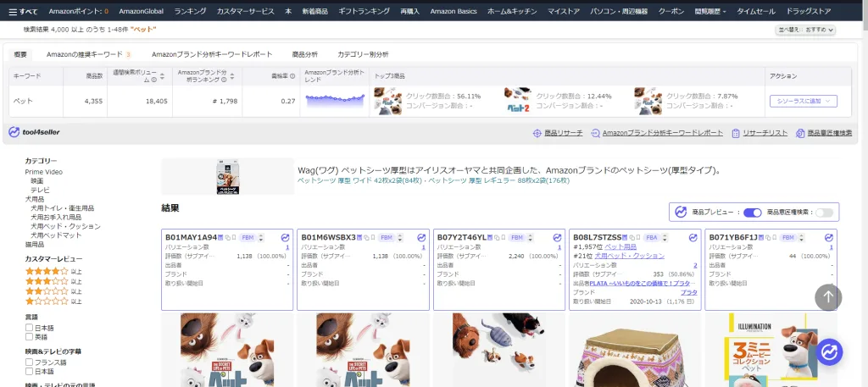Click chart icon left of 商品プレビュー label
Screen dimensions: 868x387
[681, 213]
